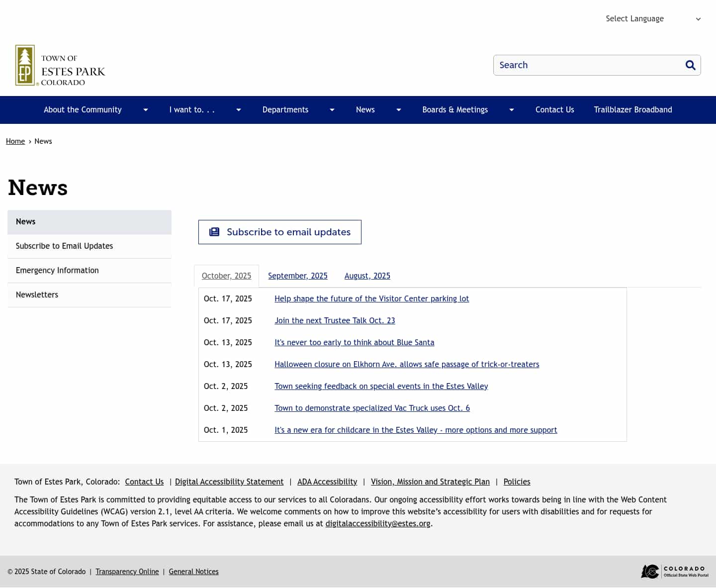Click the search magnifier icon
This screenshot has width=716, height=588.
pos(690,65)
